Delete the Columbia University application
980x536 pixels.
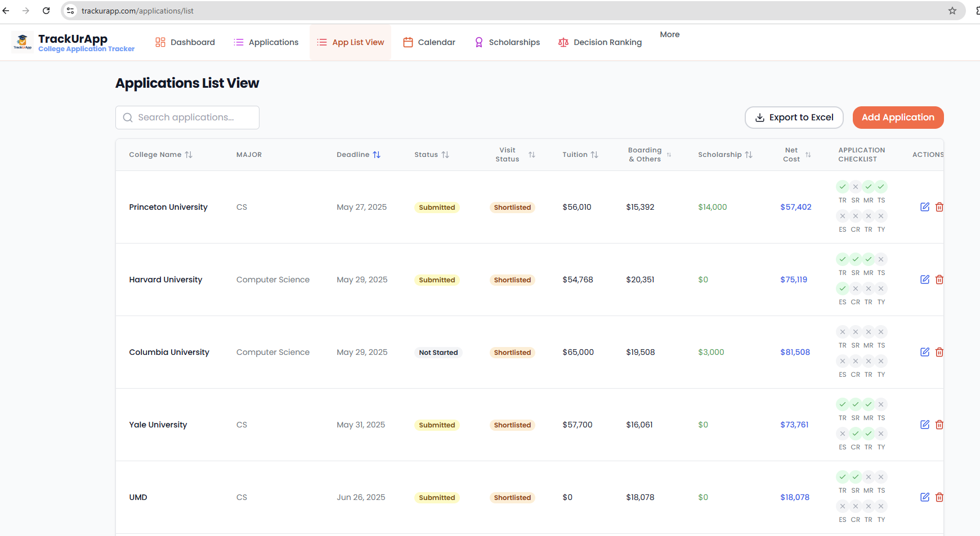pos(939,352)
